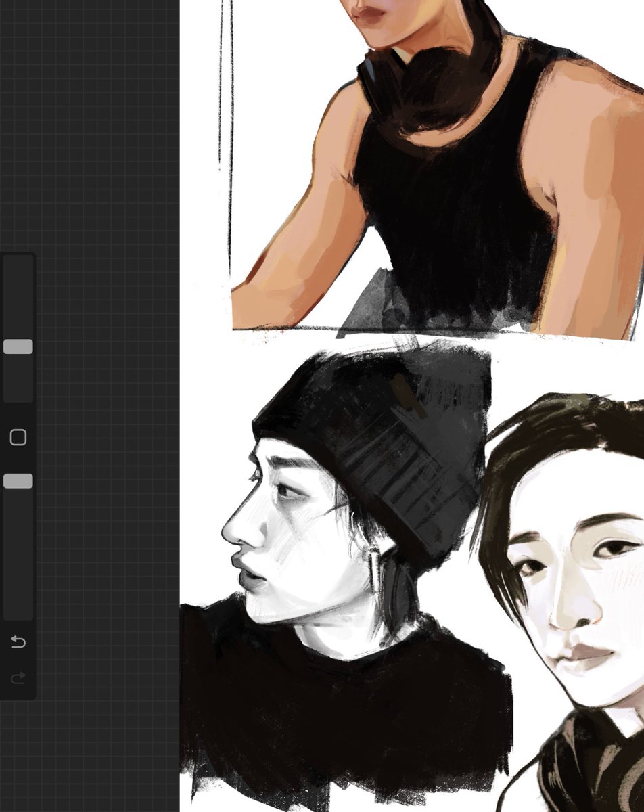Click the brush size slider handle
Screen dimensions: 644x812
click(18, 346)
